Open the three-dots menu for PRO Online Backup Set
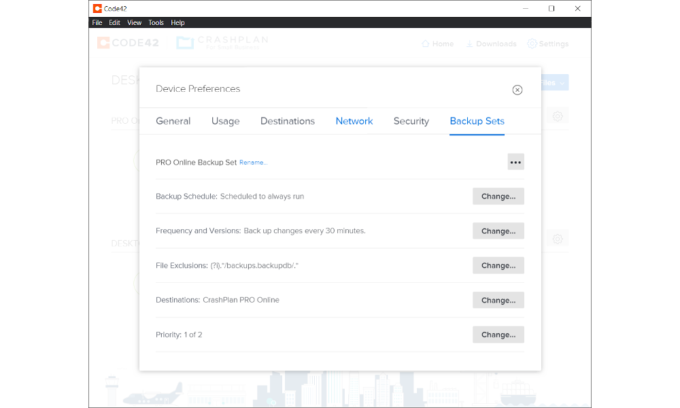 click(516, 162)
